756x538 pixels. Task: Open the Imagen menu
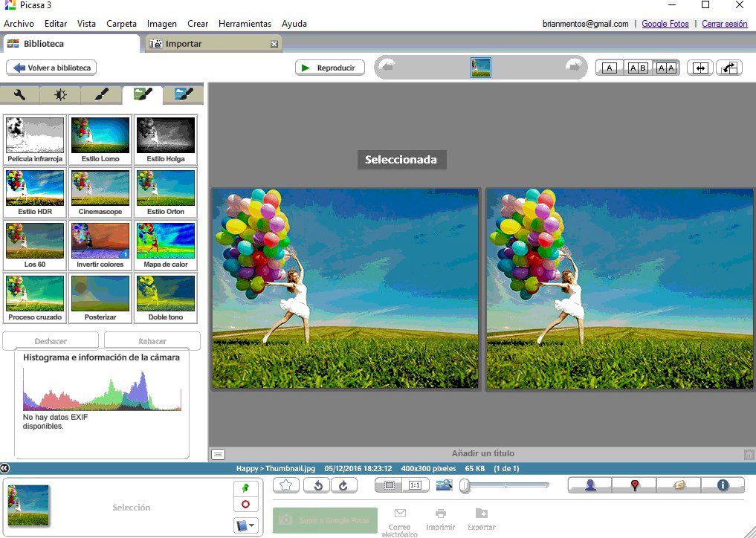[x=161, y=23]
